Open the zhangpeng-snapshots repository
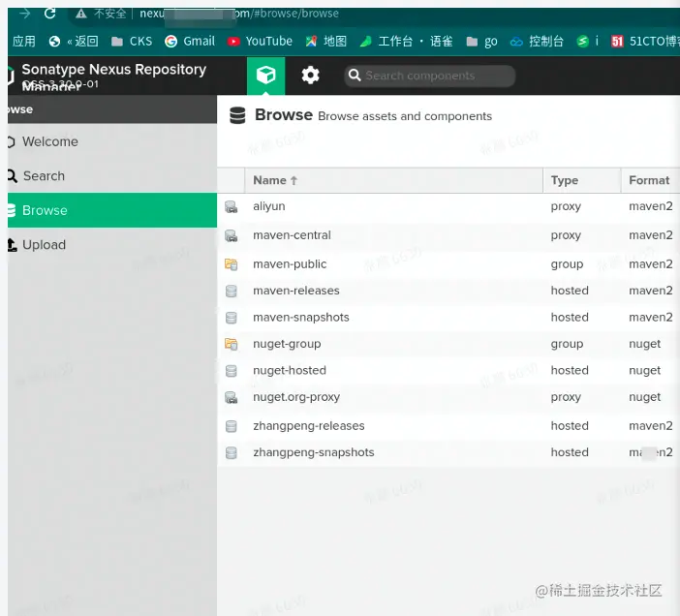Screen dimensions: 680x616 (x=314, y=452)
